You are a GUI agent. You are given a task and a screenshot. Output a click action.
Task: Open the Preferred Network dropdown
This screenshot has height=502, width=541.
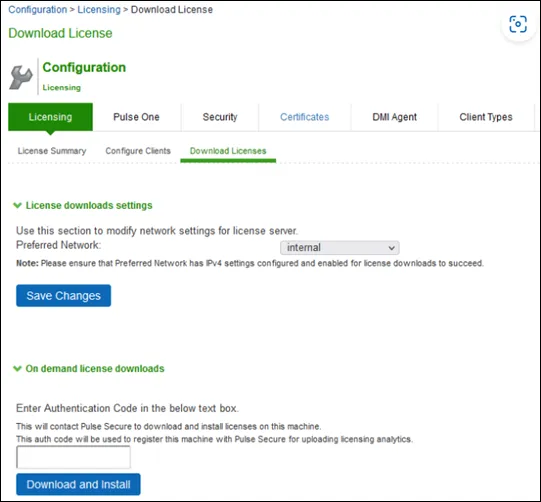(x=340, y=248)
